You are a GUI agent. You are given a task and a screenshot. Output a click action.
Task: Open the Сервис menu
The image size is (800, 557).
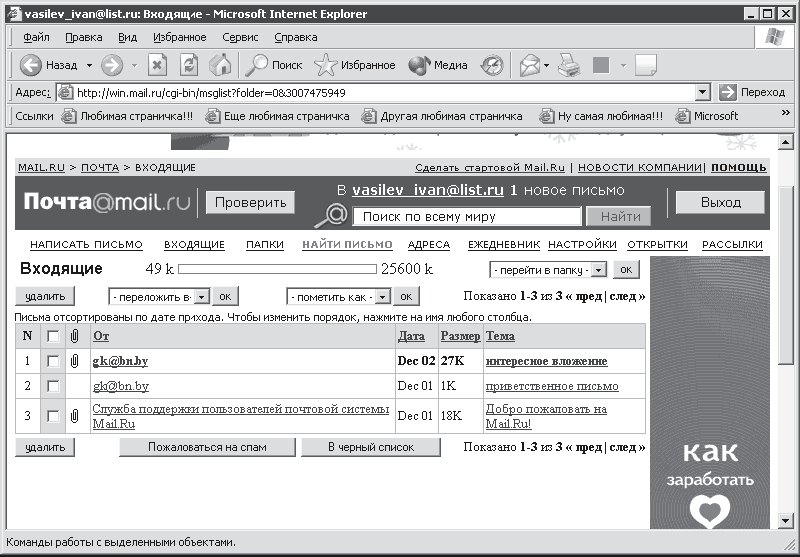(240, 37)
